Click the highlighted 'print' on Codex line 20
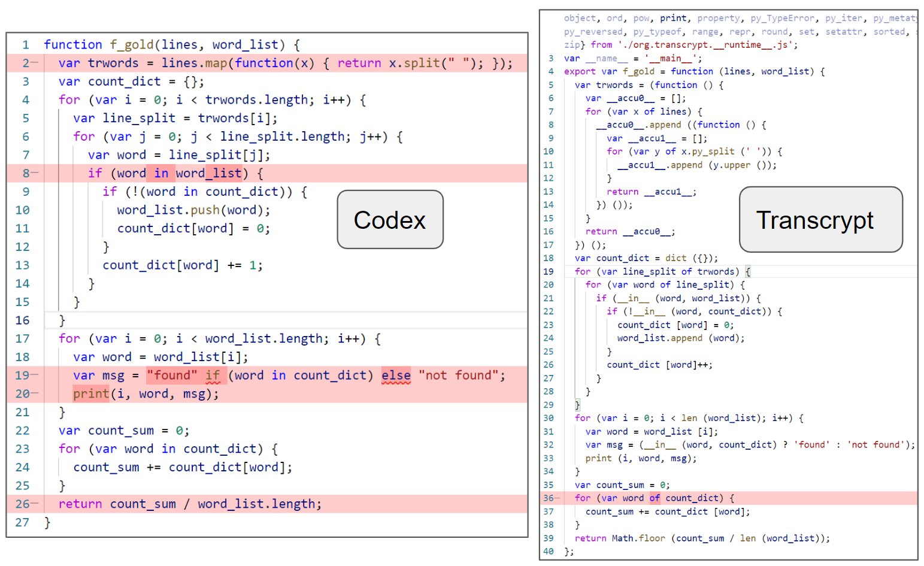 click(x=91, y=394)
